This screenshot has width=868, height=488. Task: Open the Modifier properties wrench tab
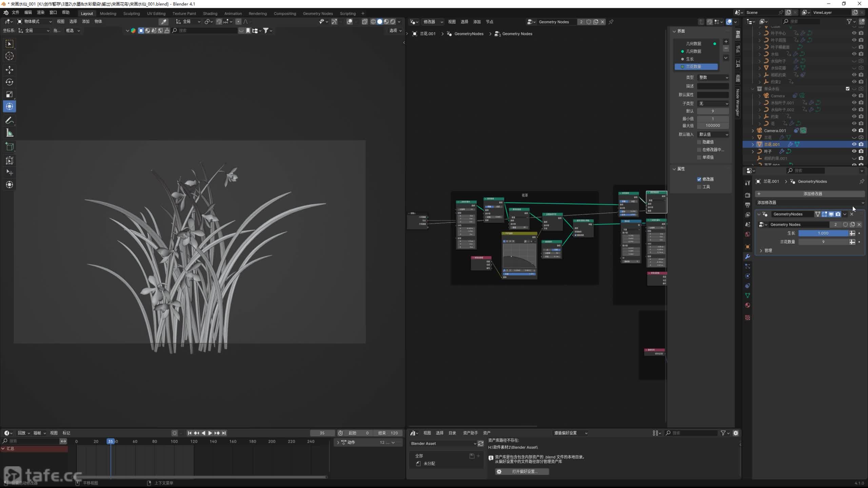point(748,257)
